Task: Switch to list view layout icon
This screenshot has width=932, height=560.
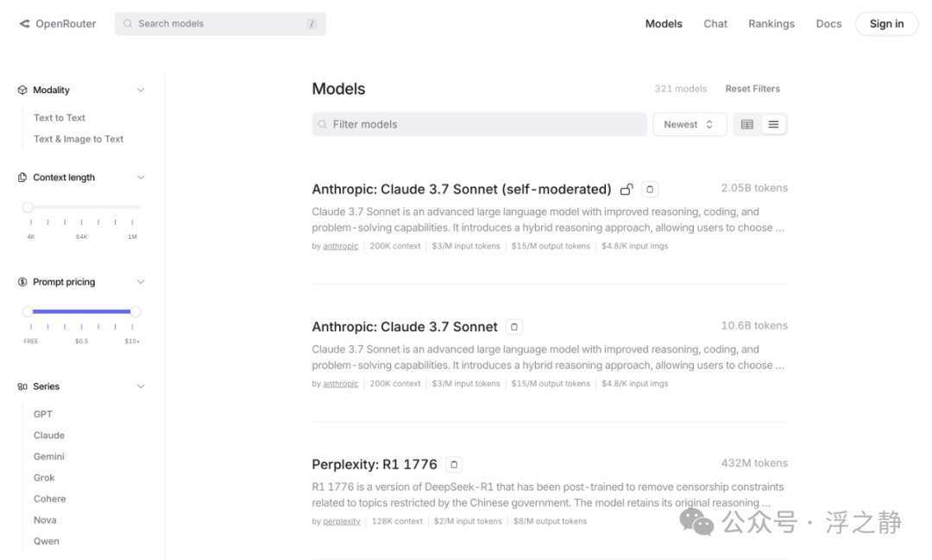Action: [x=773, y=124]
